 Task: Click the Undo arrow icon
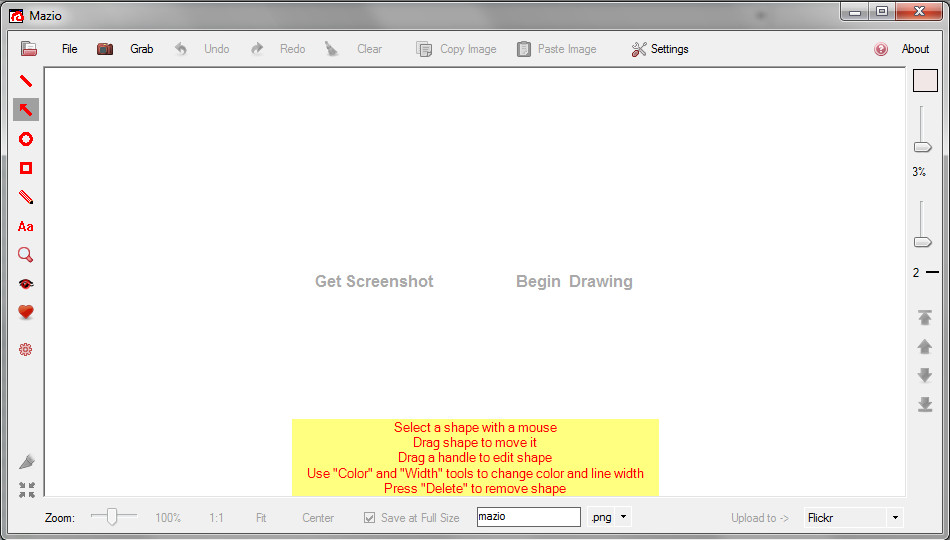pyautogui.click(x=181, y=48)
